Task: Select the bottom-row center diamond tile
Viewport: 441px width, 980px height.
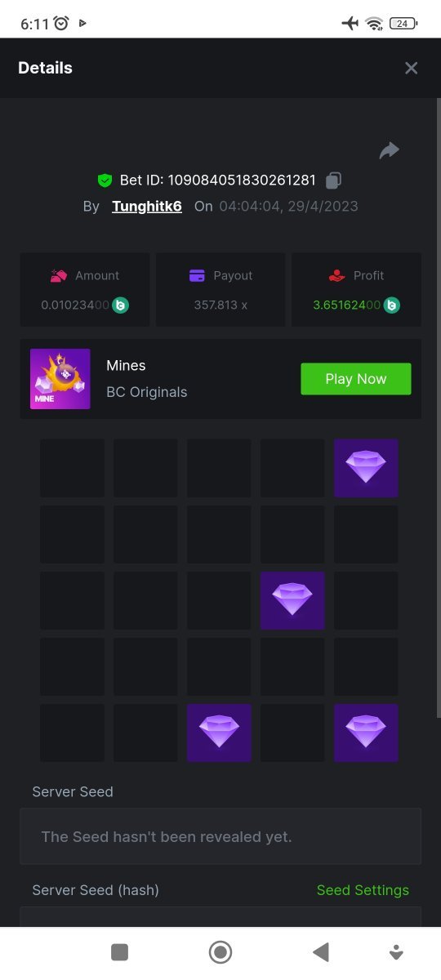Action: click(x=219, y=733)
